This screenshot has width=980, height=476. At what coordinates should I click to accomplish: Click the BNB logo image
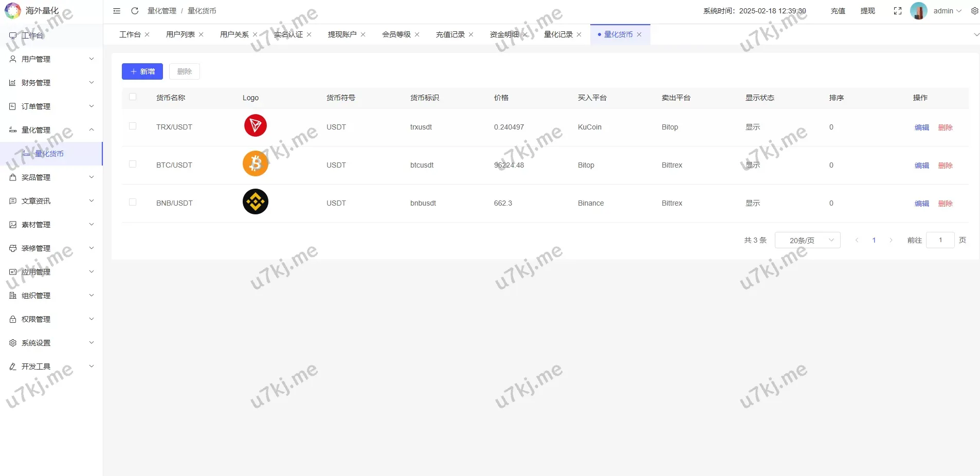(255, 202)
